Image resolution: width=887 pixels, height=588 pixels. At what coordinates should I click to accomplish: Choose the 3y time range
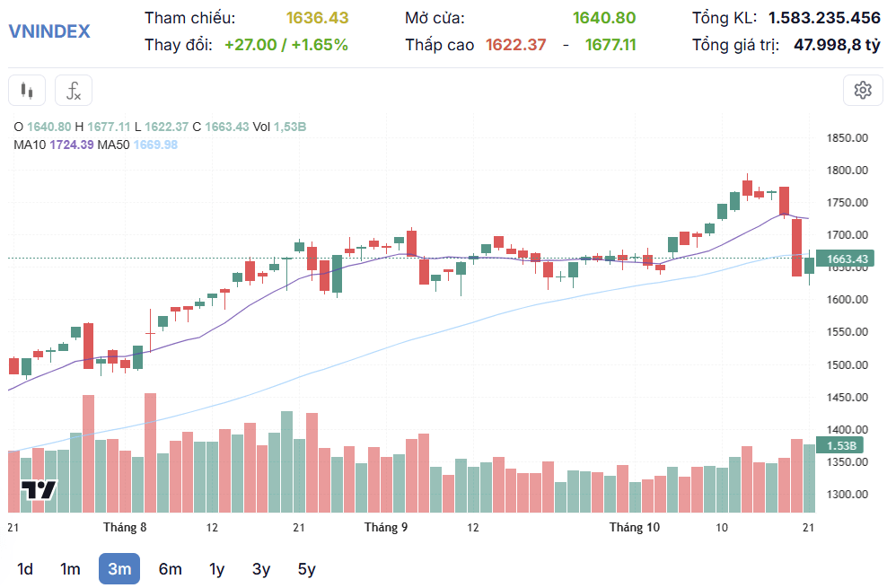(x=260, y=569)
